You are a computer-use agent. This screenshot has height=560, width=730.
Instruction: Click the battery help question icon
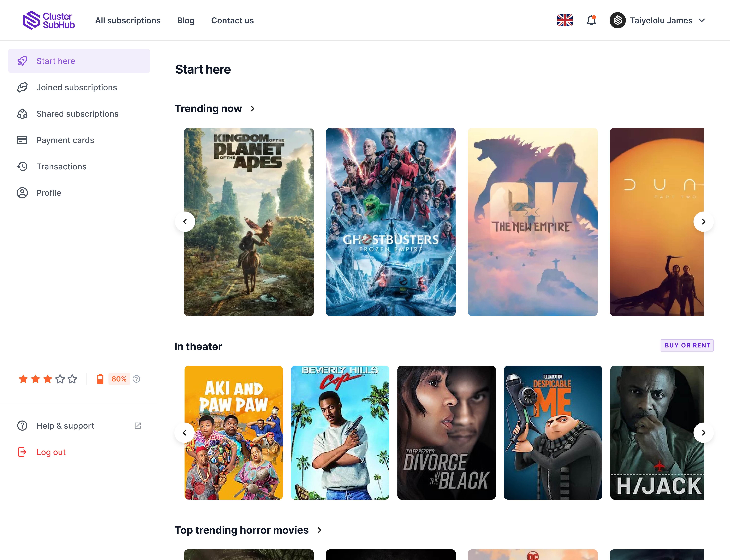coord(136,379)
